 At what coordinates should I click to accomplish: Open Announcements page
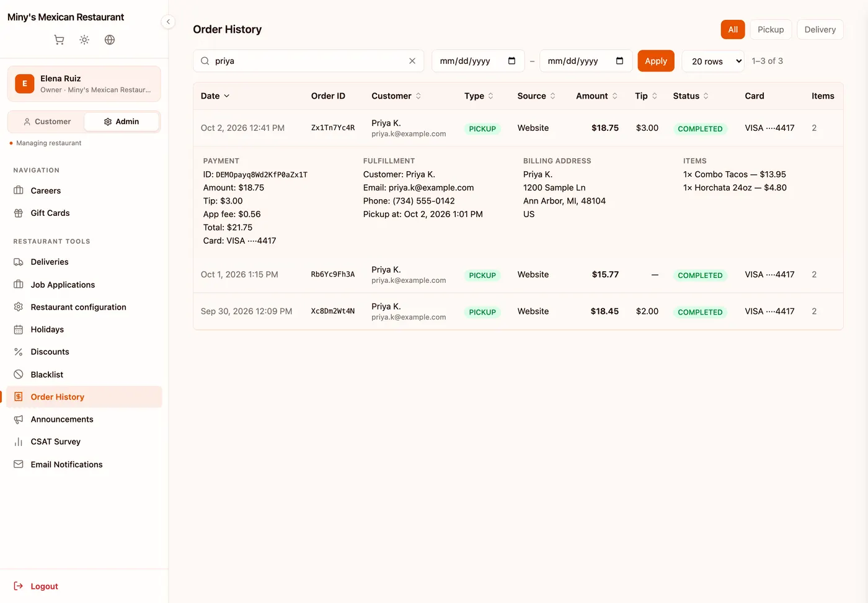[x=84, y=419]
